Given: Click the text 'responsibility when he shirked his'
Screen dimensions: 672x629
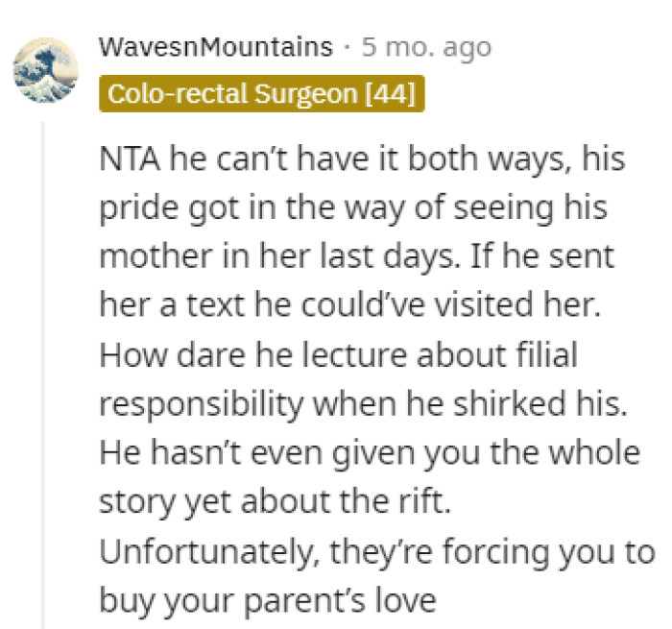Looking at the screenshot, I should point(363,404).
